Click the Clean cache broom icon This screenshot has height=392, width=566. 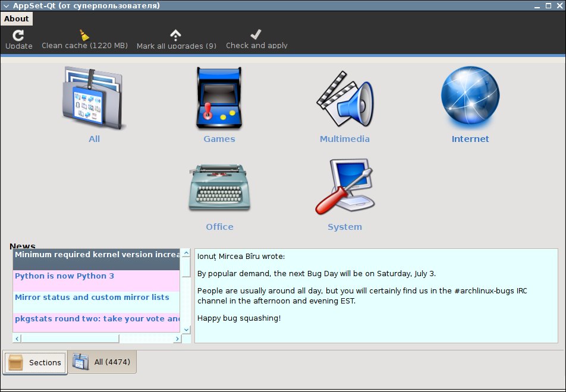click(84, 35)
